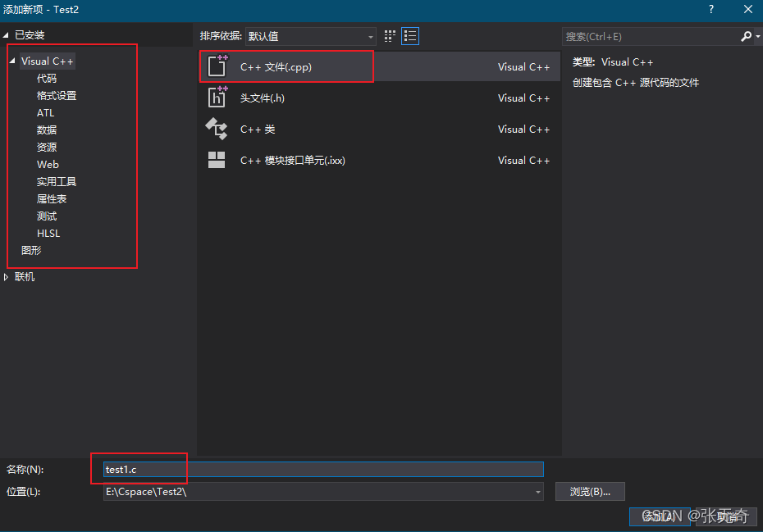763x532 pixels.
Task: Select the ATL category
Action: point(46,113)
